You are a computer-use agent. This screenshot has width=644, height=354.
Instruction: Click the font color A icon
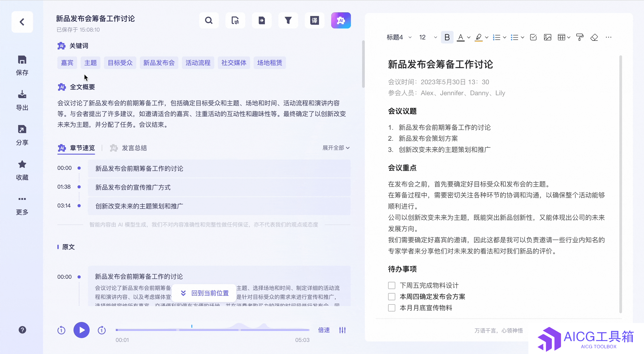pyautogui.click(x=460, y=37)
